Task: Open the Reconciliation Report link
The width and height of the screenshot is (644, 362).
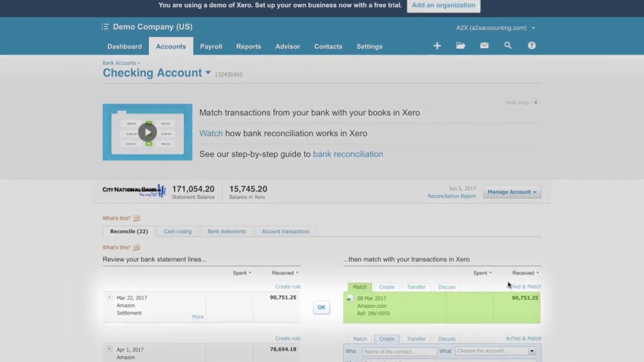Action: [x=451, y=196]
